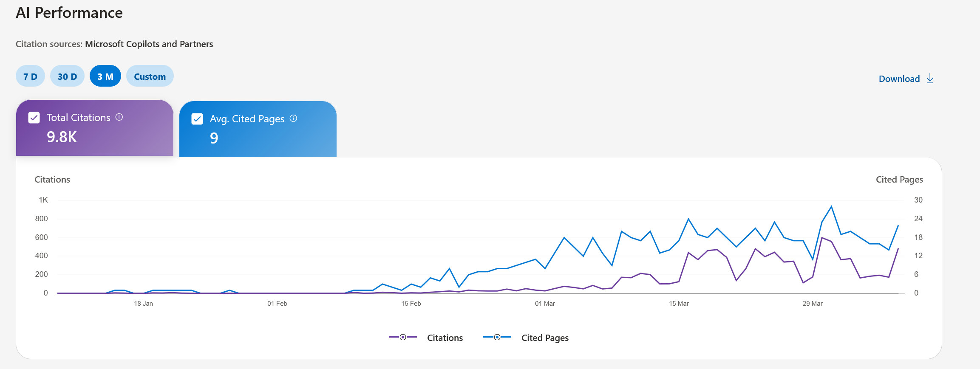
Task: Select the blue Cited Pages legend marker icon
Action: 496,337
